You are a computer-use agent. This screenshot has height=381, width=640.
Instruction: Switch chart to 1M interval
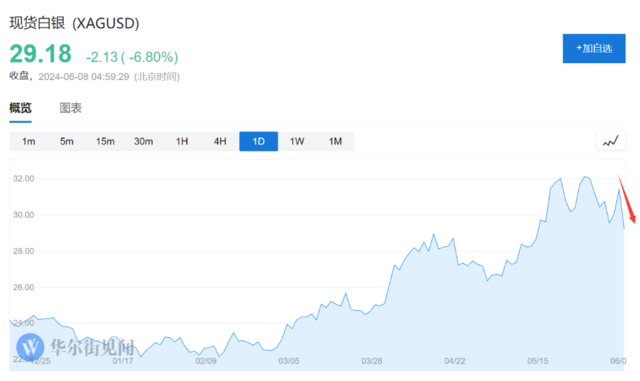tap(335, 141)
